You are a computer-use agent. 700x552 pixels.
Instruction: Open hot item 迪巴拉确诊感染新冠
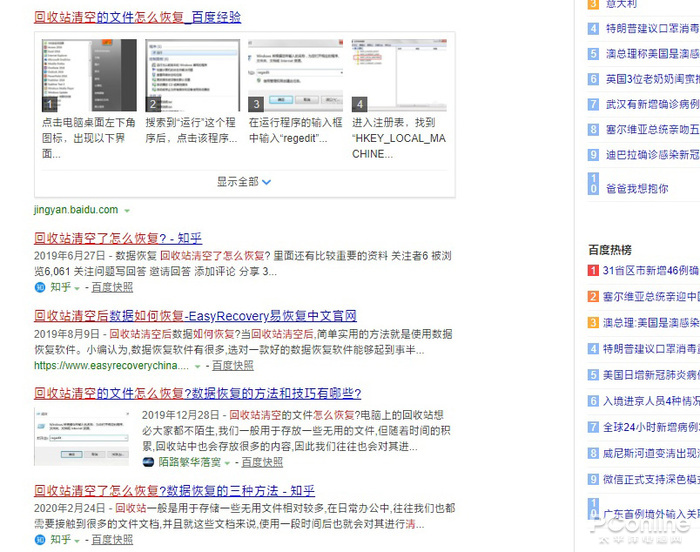click(x=652, y=155)
